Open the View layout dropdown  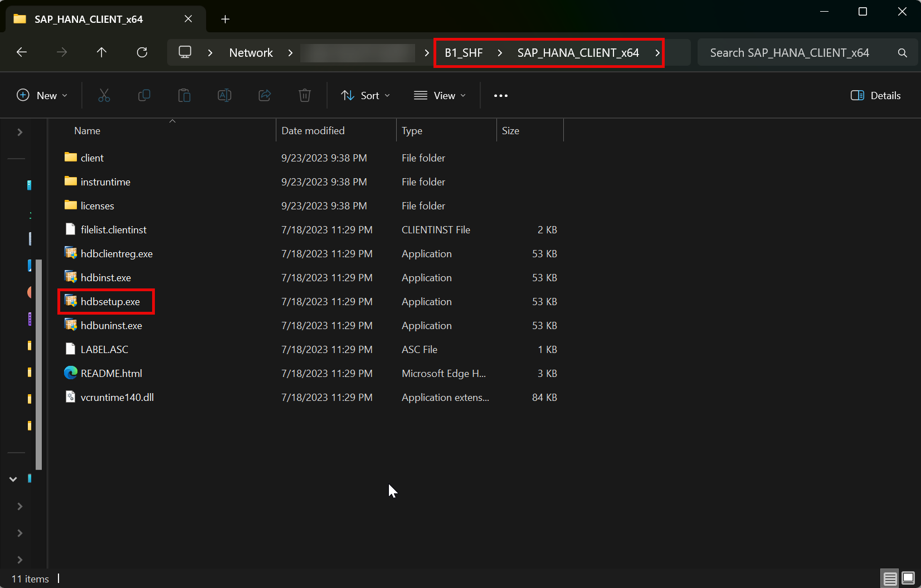pyautogui.click(x=440, y=96)
